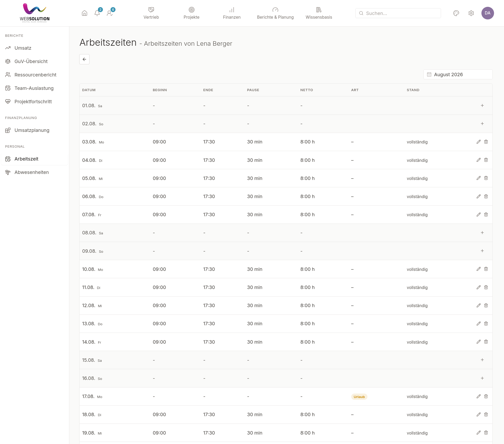Open the Wissensbasis menu
The height and width of the screenshot is (444, 504).
click(319, 13)
